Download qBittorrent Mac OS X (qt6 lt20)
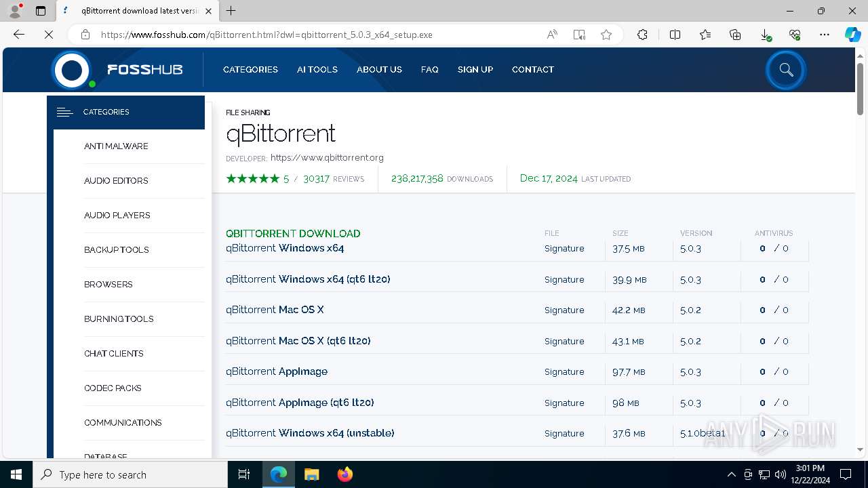 298,341
